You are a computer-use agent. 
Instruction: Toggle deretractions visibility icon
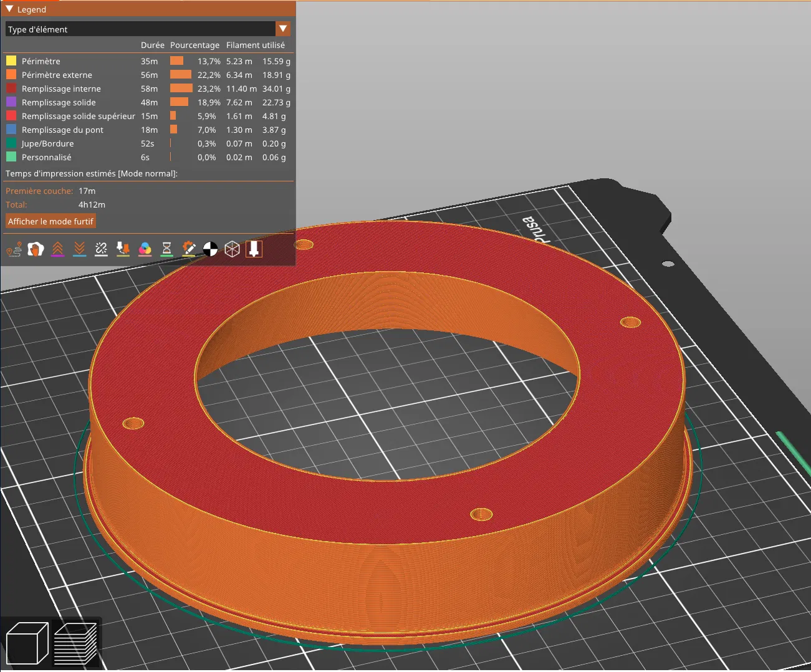(x=79, y=249)
